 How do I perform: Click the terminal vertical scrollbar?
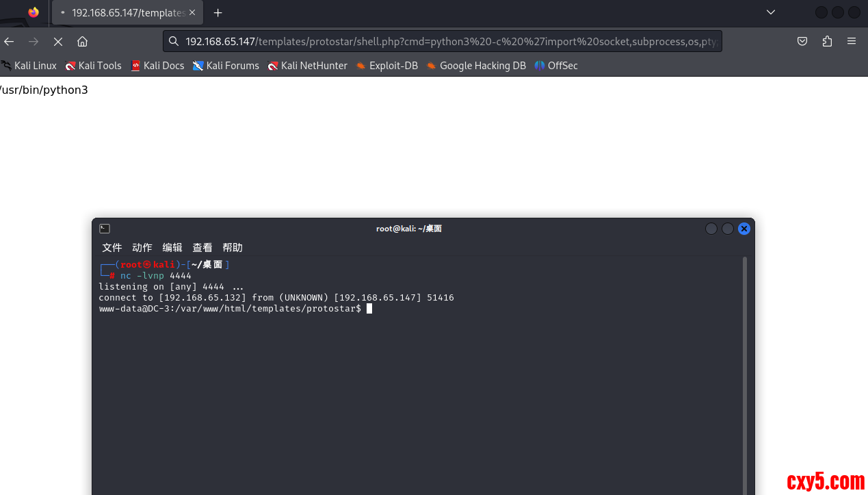(x=745, y=375)
